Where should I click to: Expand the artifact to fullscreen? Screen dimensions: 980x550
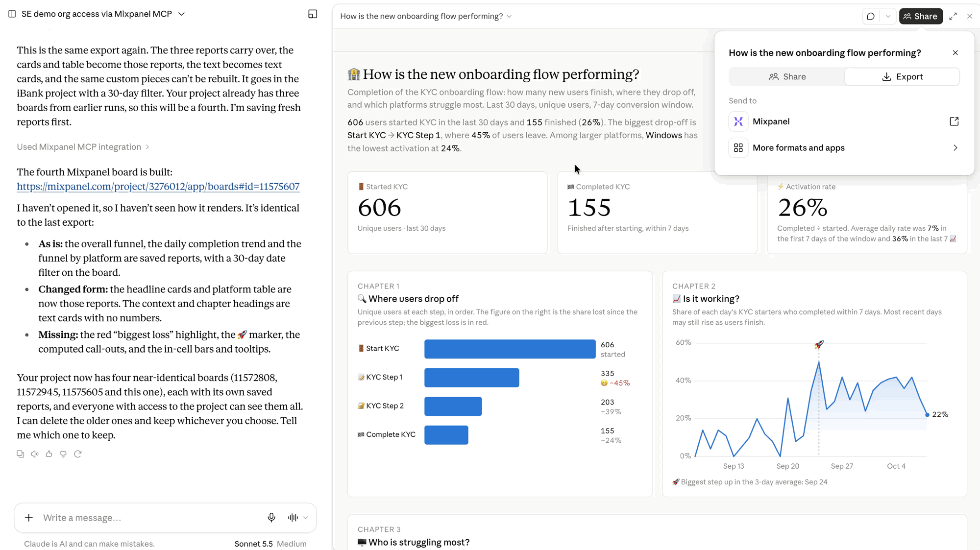tap(953, 16)
